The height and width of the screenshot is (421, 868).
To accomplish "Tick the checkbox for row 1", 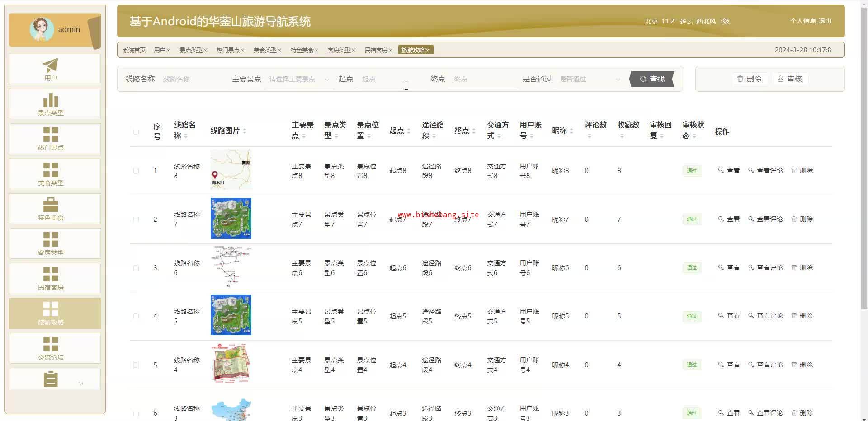I will 136,171.
